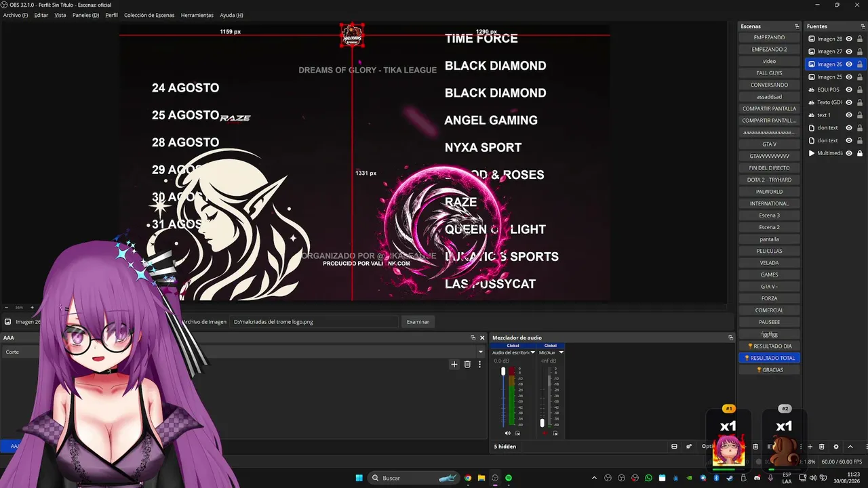The width and height of the screenshot is (868, 488).
Task: Hide the Imagen 25 source
Action: 849,77
